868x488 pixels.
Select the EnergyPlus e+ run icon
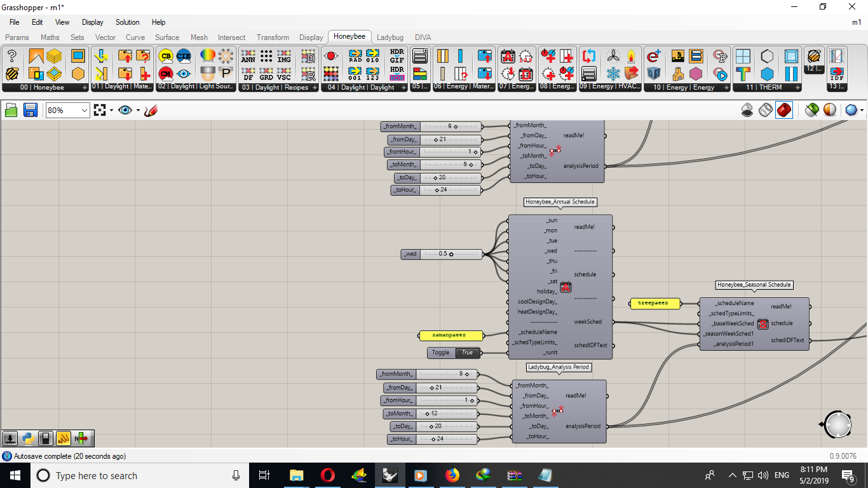[x=653, y=56]
